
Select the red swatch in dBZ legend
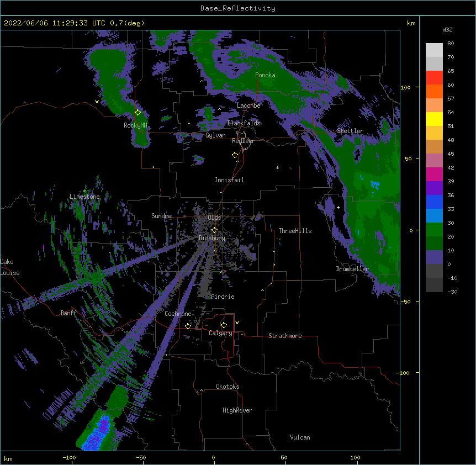pos(434,77)
